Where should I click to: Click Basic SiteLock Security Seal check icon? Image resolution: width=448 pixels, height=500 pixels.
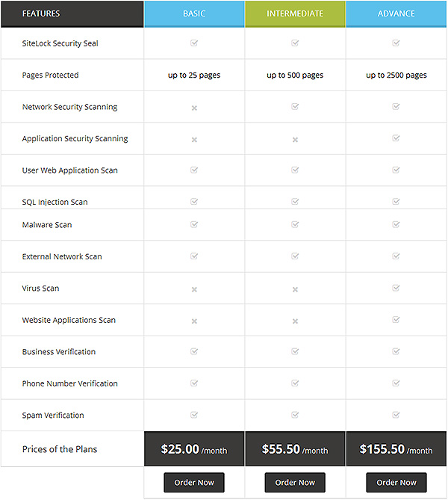194,43
